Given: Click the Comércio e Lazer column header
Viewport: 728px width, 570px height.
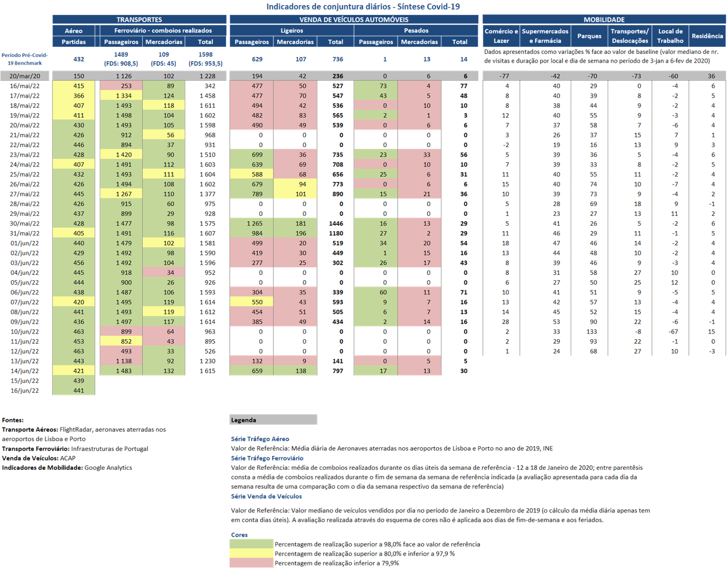Looking at the screenshot, I should pos(501,36).
